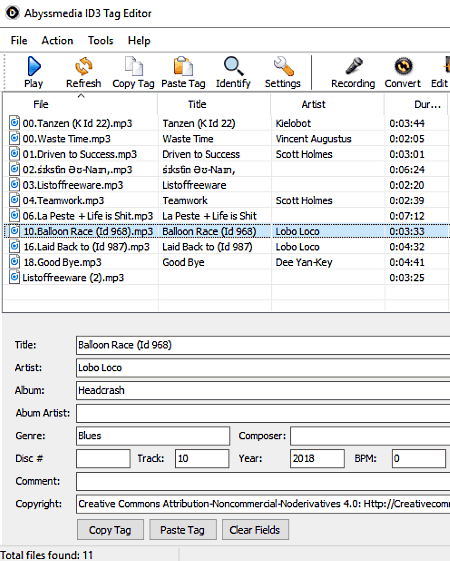The image size is (450, 561).
Task: Click the duration 0:03:25
Action: pos(407,278)
